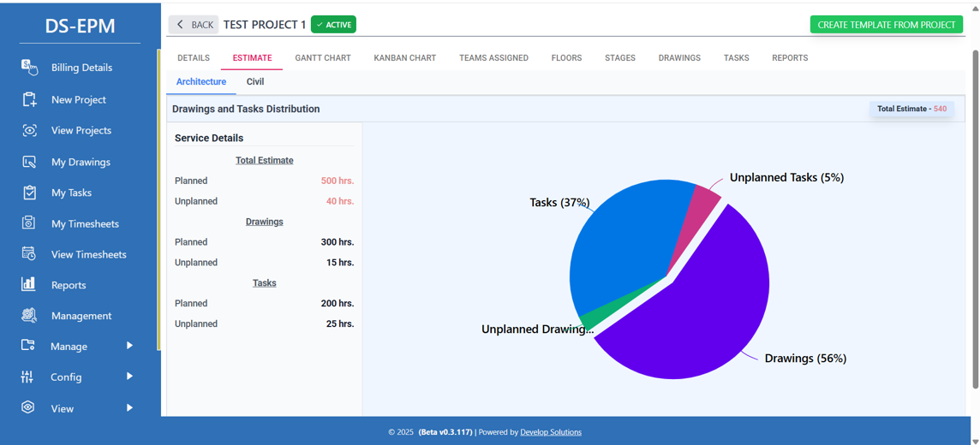Click the Reports bar chart icon

click(29, 285)
